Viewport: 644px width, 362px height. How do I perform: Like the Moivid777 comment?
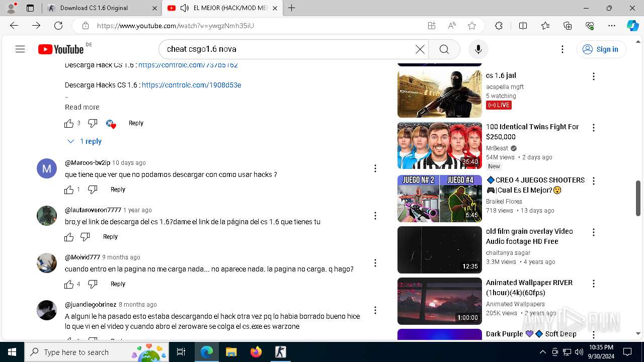69,284
